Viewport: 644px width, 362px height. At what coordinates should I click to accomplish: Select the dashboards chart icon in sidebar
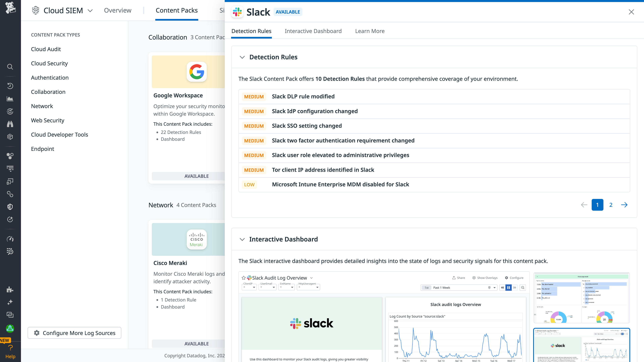(x=10, y=98)
